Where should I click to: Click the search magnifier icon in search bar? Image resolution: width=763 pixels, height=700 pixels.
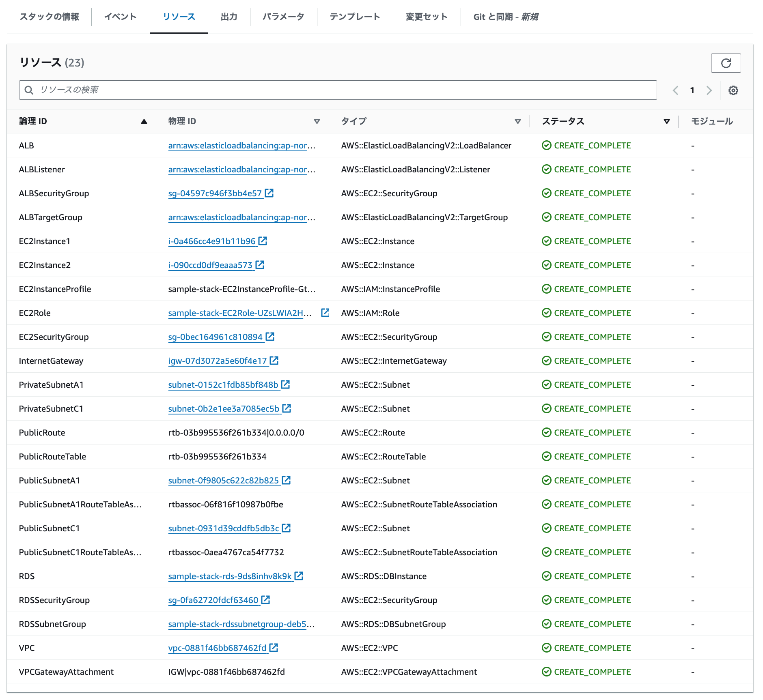click(x=28, y=90)
